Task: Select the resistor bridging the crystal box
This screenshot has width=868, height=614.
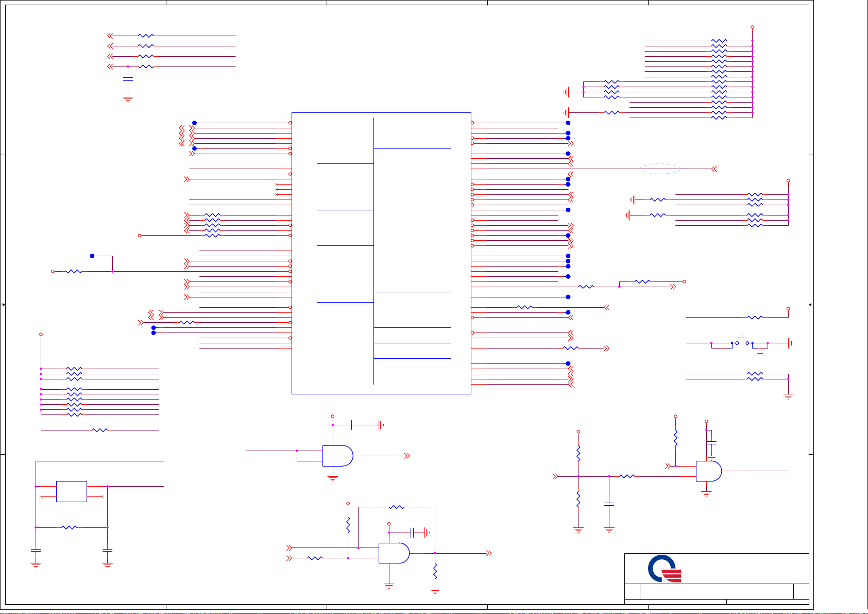Action: tap(69, 527)
